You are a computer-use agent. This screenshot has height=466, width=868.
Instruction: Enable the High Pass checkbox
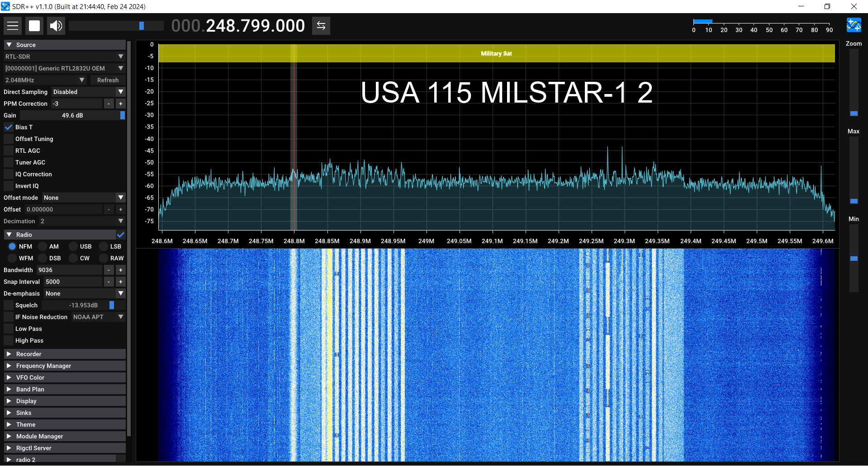pyautogui.click(x=9, y=340)
